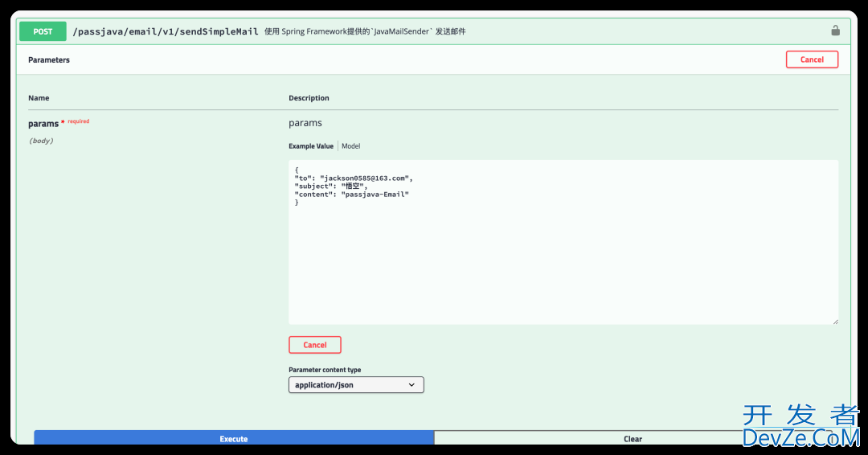The height and width of the screenshot is (455, 868).
Task: Click the bold params parameter name
Action: (43, 124)
